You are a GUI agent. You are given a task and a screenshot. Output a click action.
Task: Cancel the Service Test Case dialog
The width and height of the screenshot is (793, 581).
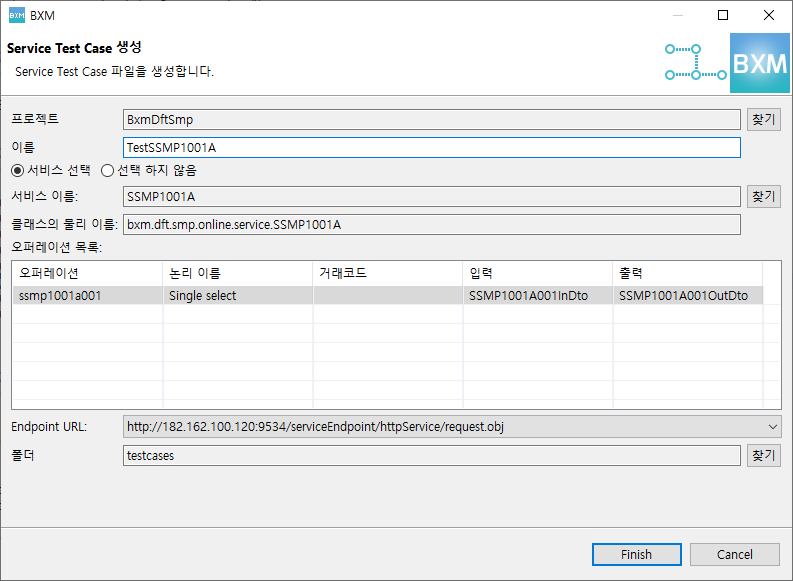tap(735, 554)
